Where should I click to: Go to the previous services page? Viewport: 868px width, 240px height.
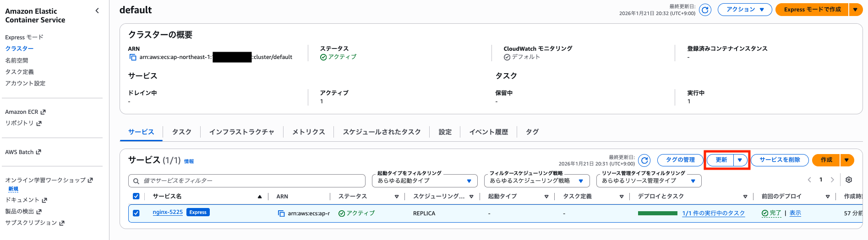click(809, 180)
